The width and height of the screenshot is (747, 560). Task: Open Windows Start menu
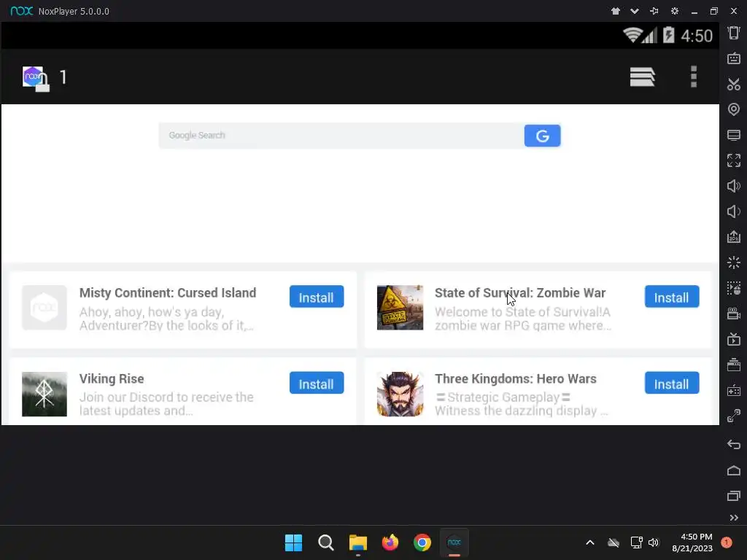click(x=293, y=542)
